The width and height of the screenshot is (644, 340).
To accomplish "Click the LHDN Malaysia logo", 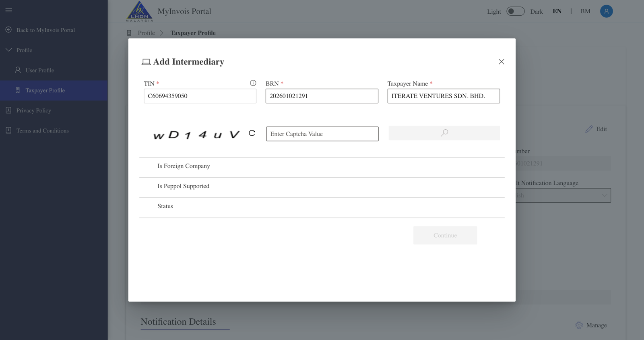I will 139,11.
